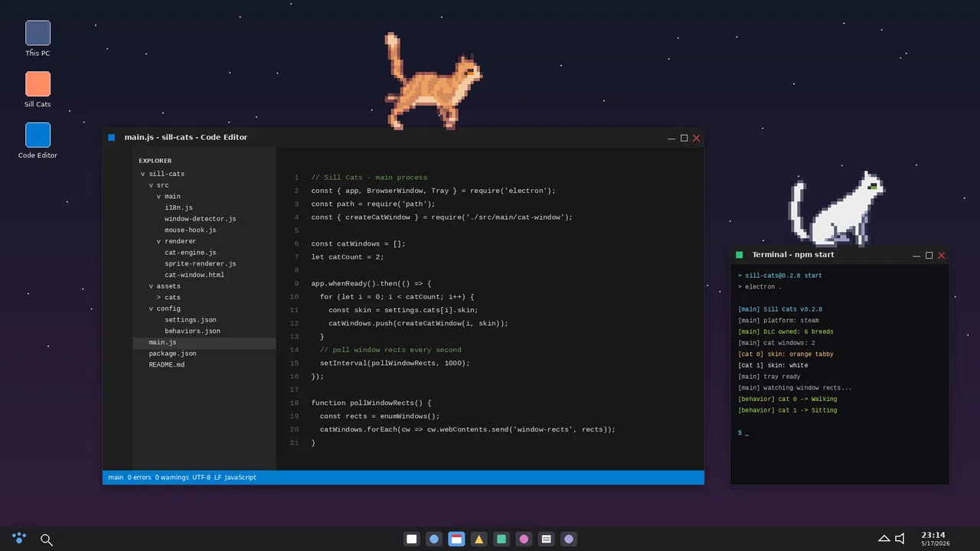Click the lavender circle taskbar icon
Image resolution: width=980 pixels, height=551 pixels.
[569, 540]
